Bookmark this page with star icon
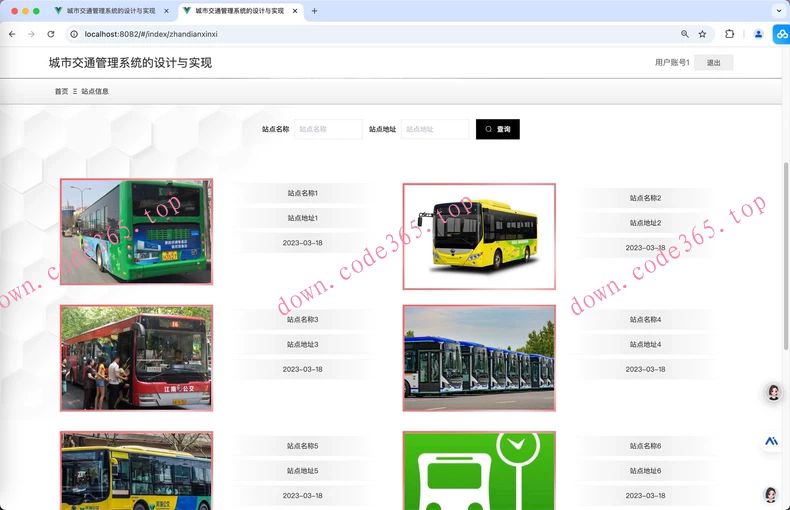790x510 pixels. [702, 34]
